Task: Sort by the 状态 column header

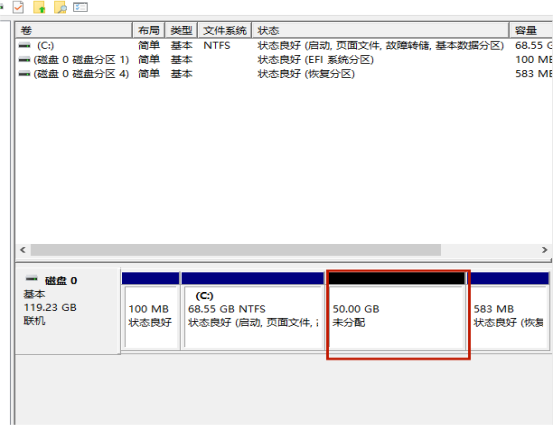Action: coord(381,30)
